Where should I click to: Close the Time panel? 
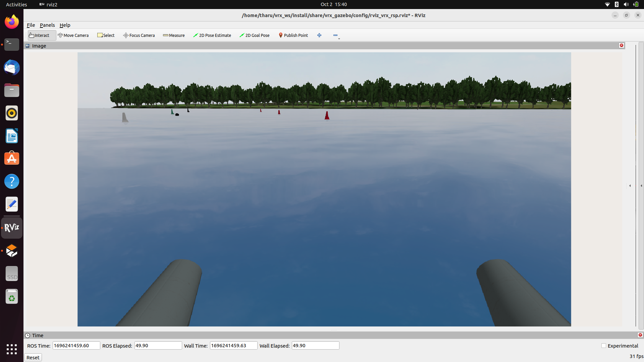coord(640,335)
